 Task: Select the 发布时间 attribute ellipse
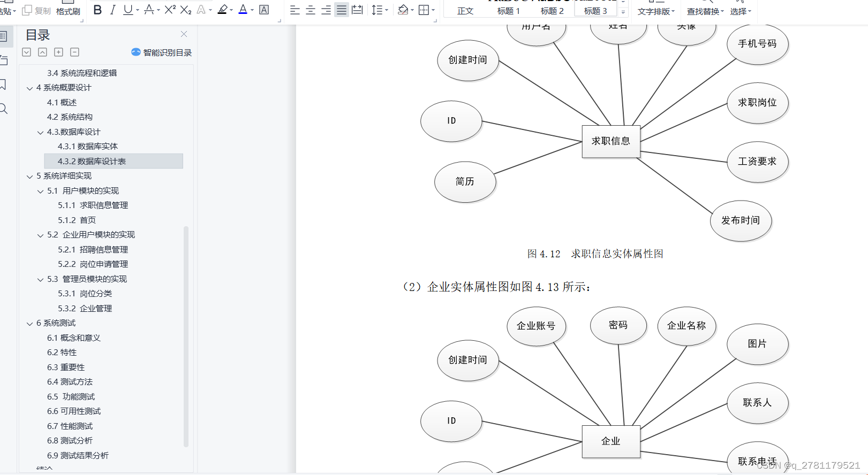point(741,220)
